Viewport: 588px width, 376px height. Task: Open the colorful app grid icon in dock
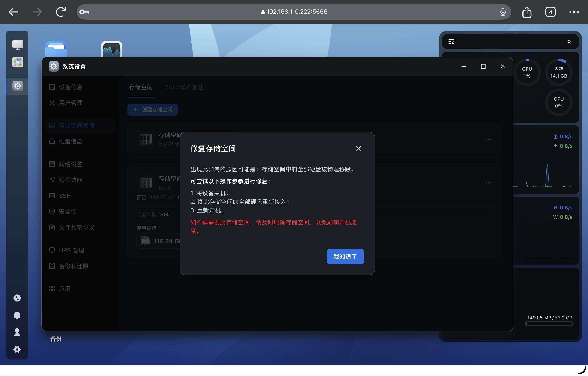click(x=18, y=62)
